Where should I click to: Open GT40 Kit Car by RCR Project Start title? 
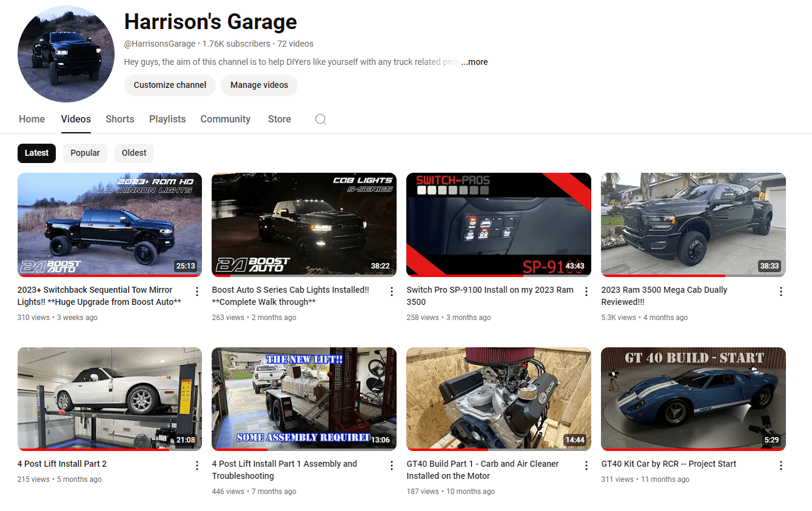[669, 464]
